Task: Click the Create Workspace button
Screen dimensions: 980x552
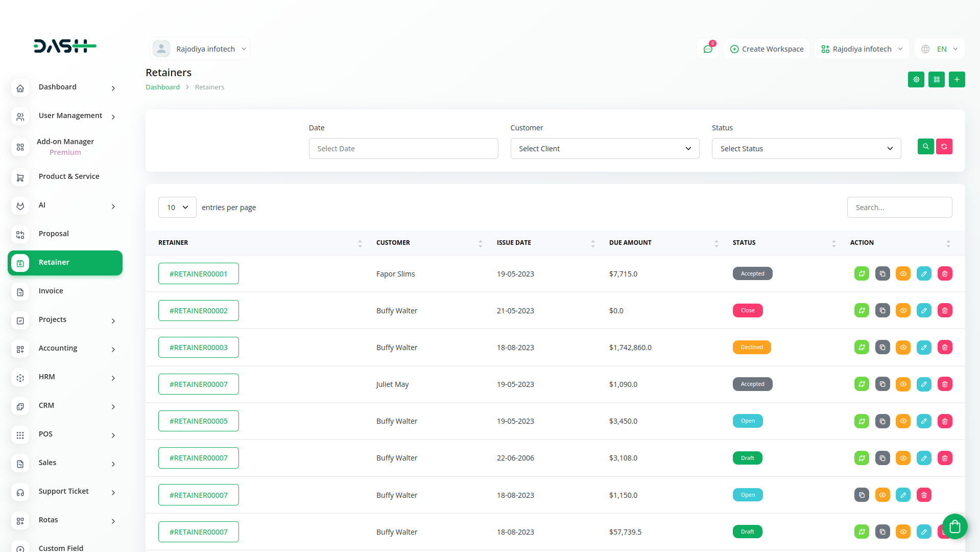Action: (767, 49)
